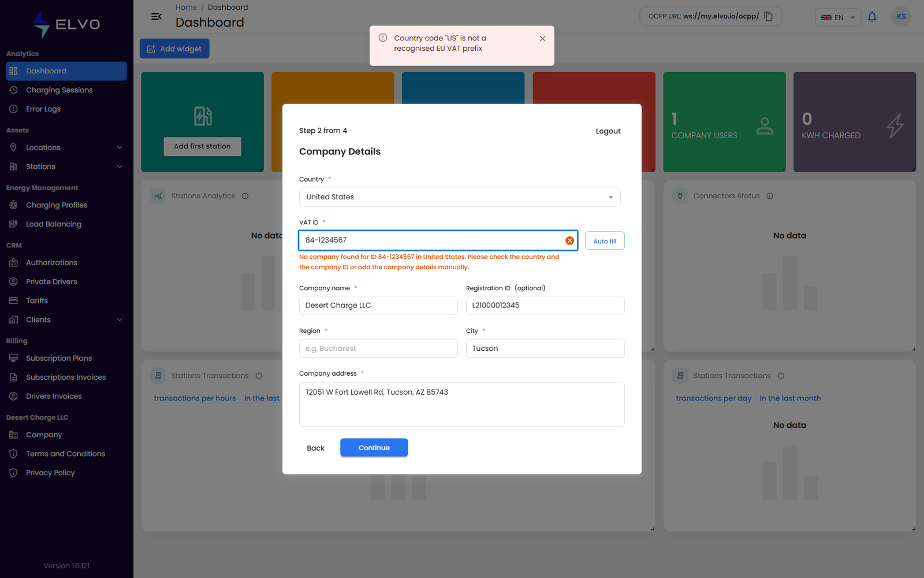
Task: Click the Charging Profiles icon
Action: [x=13, y=205]
